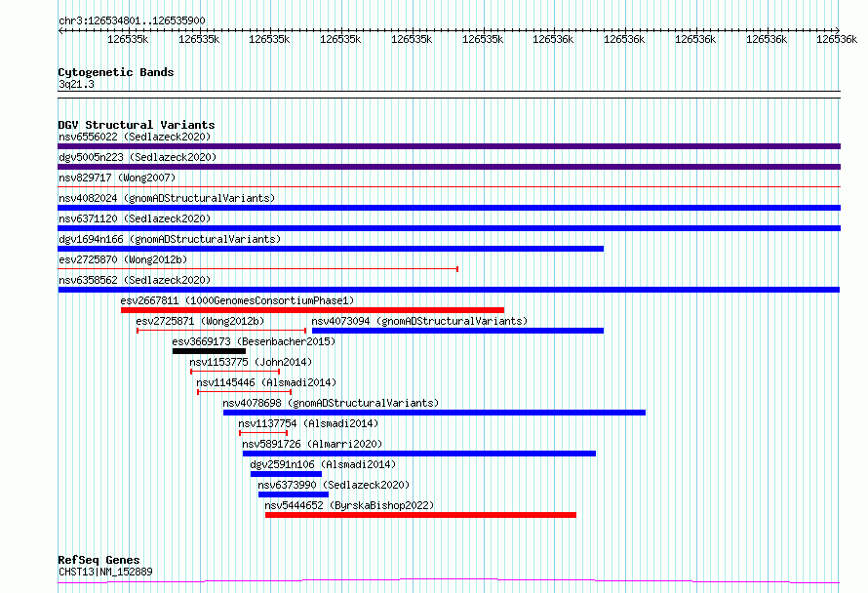Open nsv1137754 (Alsmadi2014) label

click(308, 423)
